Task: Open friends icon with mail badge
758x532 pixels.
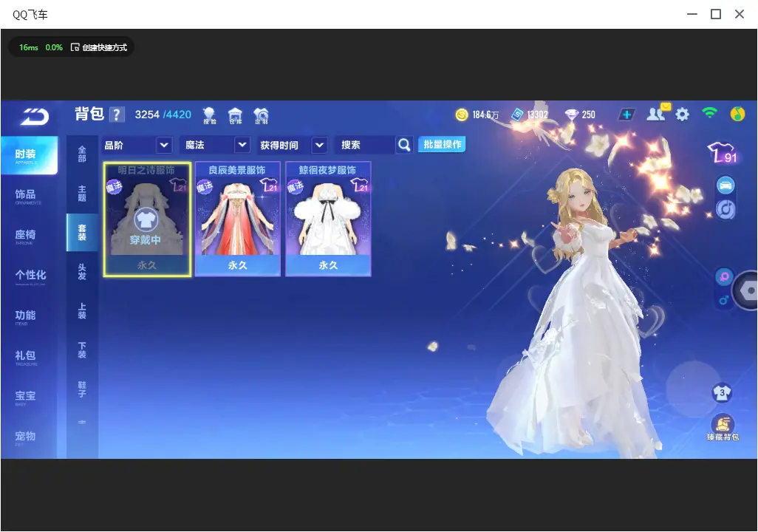Action: [x=658, y=113]
